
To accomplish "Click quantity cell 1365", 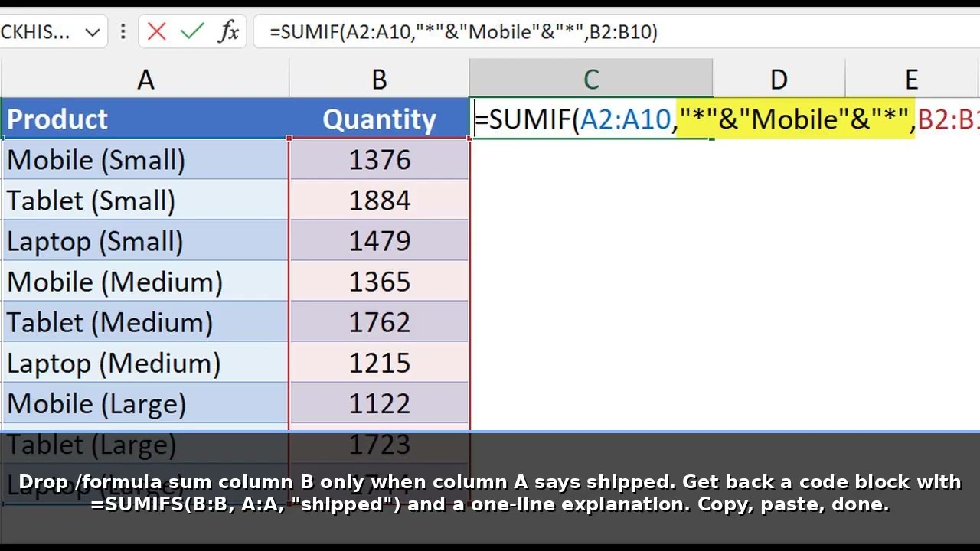I will coord(379,281).
